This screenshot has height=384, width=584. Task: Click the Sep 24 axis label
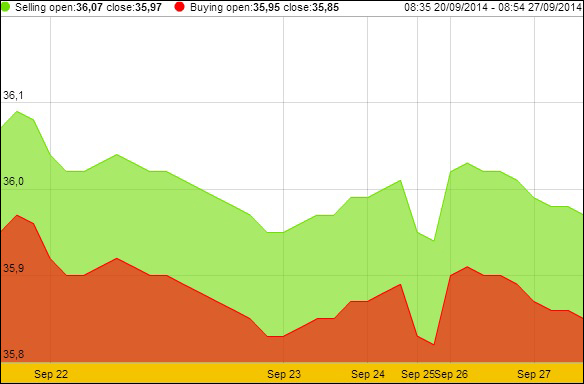(368, 374)
